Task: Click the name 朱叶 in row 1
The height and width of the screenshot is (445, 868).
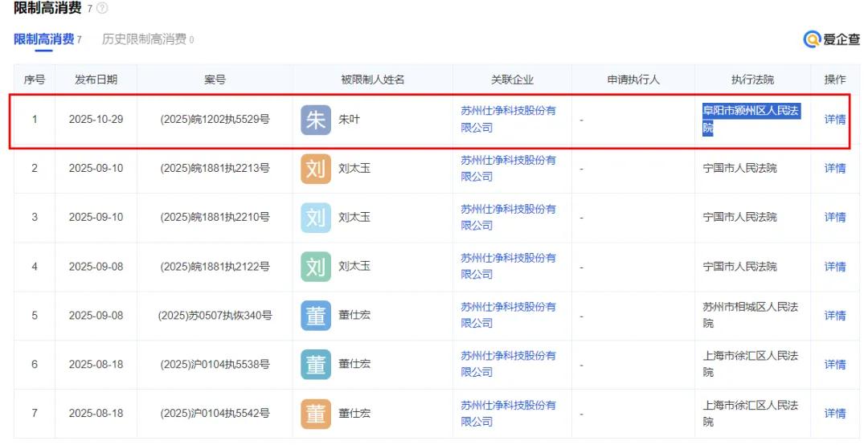Action: point(350,120)
